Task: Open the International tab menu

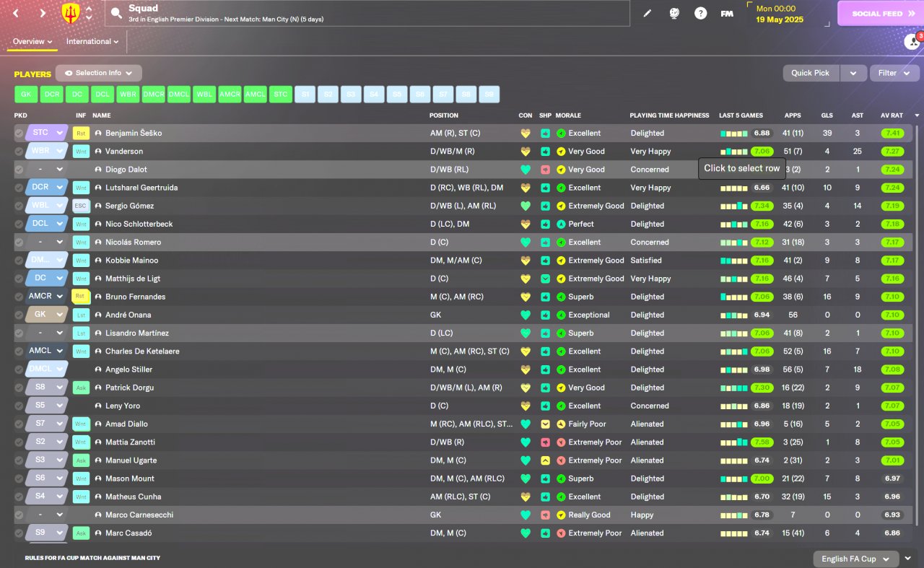Action: 92,42
